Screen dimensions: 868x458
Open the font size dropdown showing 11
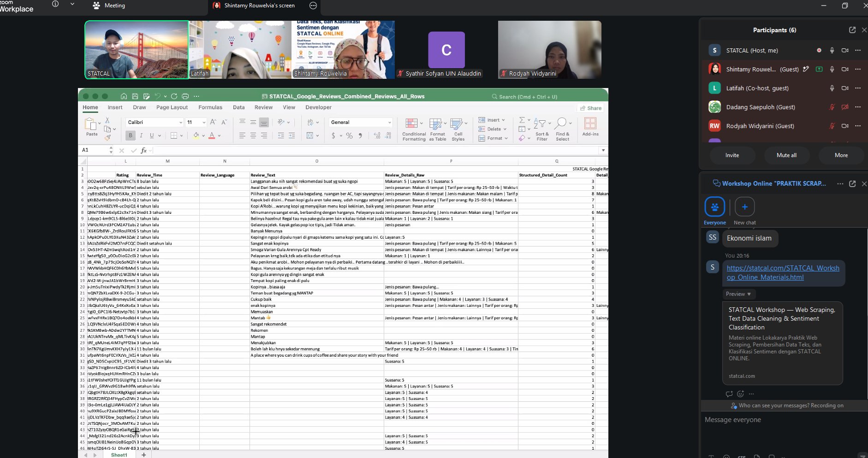pos(204,122)
